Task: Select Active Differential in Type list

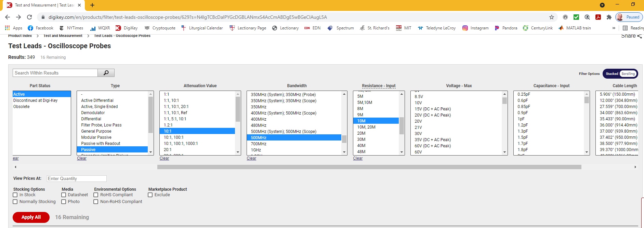Action: click(97, 100)
